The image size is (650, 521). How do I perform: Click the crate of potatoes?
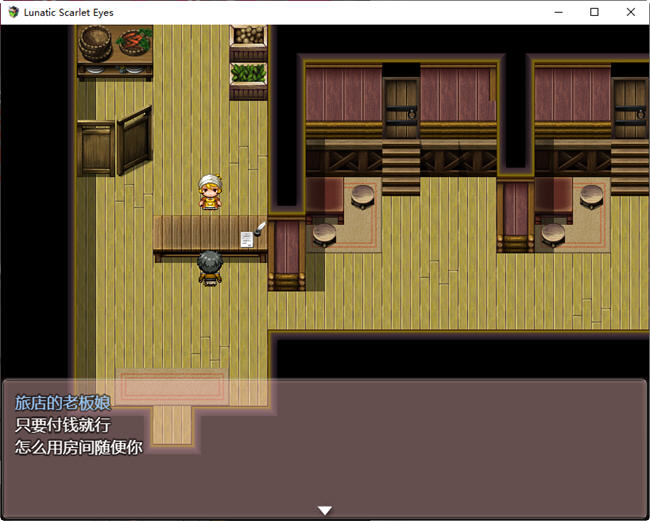click(x=248, y=37)
